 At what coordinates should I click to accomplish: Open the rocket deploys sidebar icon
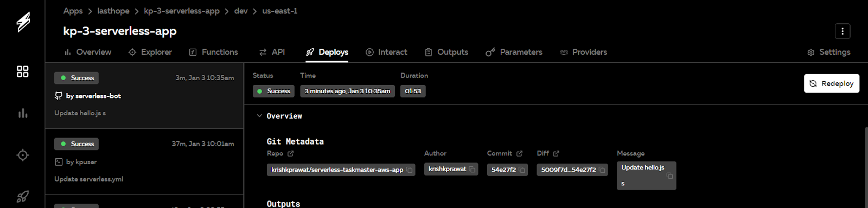tap(23, 197)
